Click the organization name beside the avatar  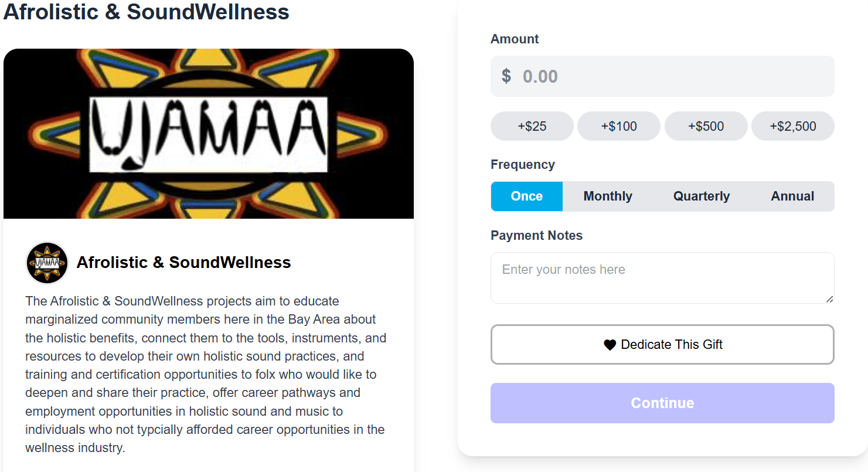[x=183, y=262]
